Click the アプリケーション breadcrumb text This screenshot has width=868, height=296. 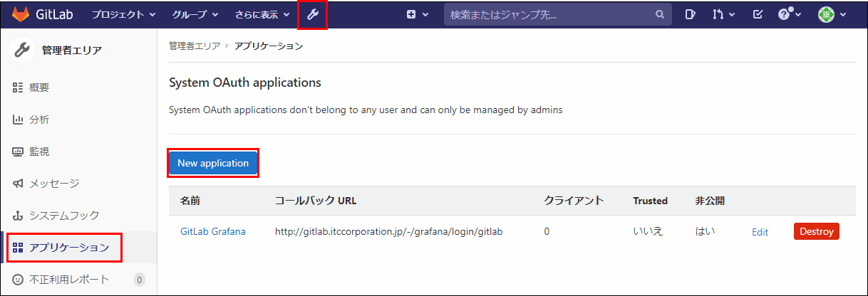(269, 46)
